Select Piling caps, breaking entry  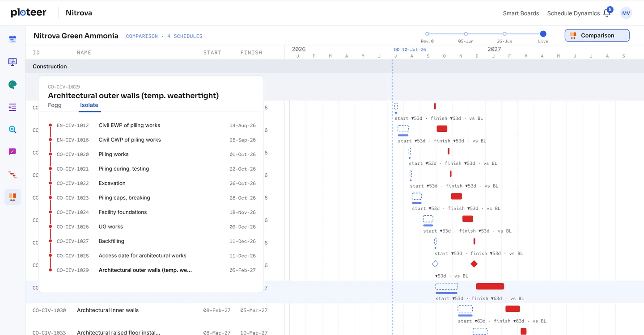click(152, 198)
